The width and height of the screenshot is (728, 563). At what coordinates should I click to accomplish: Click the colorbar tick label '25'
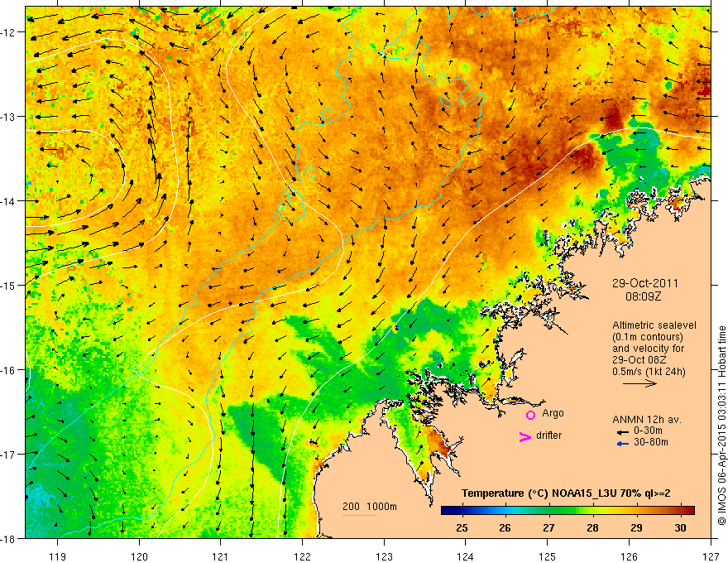click(x=462, y=527)
